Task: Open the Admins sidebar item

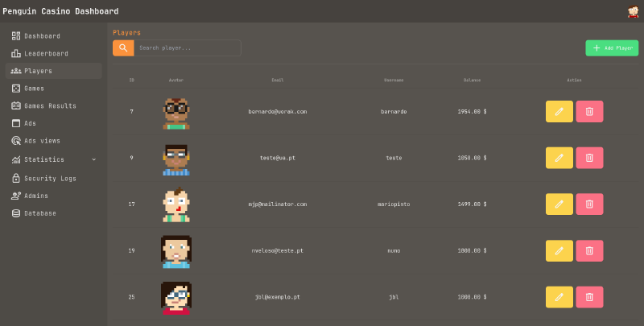Action: click(36, 196)
